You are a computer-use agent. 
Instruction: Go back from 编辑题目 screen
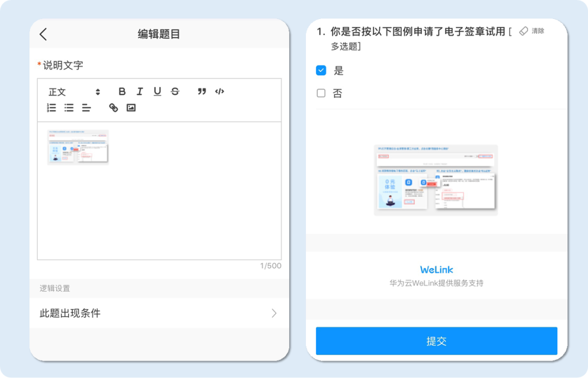[x=43, y=33]
